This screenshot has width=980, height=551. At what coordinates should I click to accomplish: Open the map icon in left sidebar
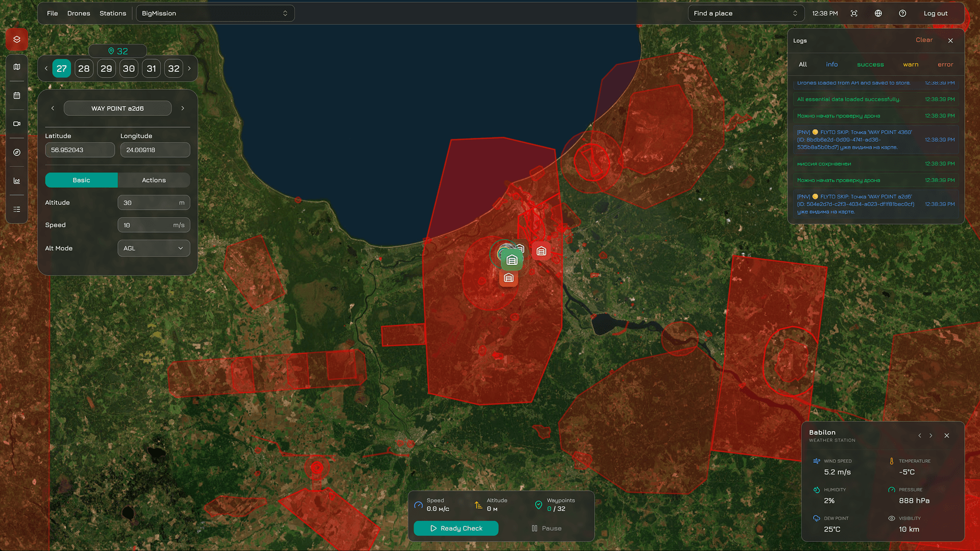point(17,67)
